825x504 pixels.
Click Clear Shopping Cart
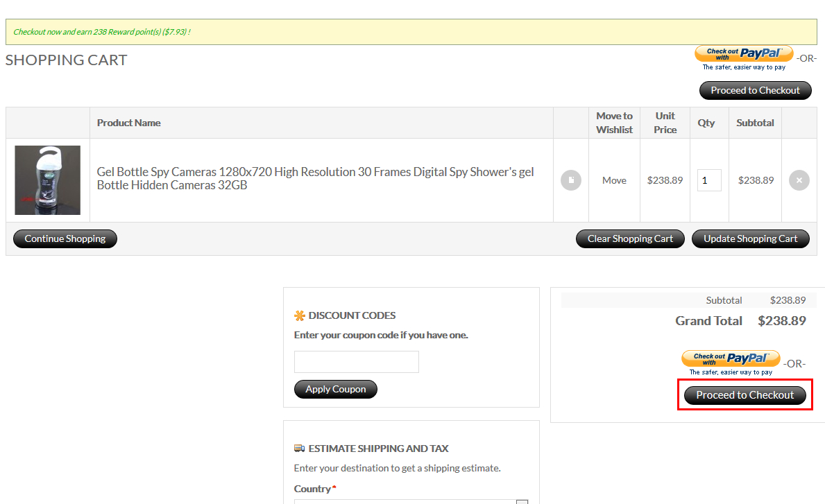point(630,238)
